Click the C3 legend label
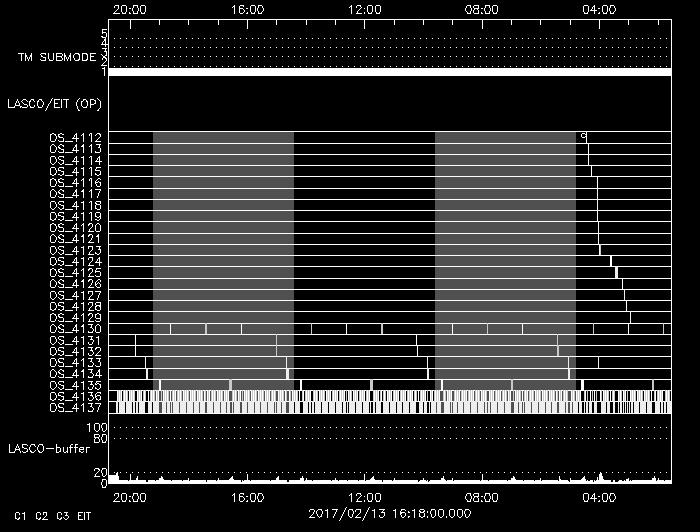 (63, 516)
